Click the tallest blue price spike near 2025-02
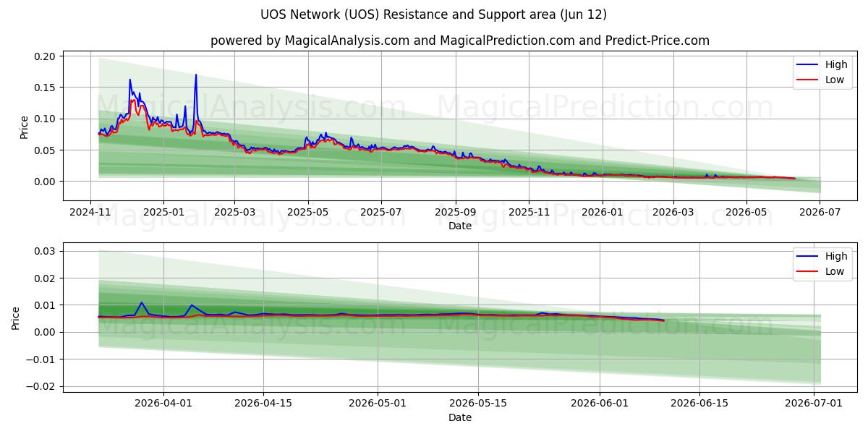The height and width of the screenshot is (434, 868). 195,75
